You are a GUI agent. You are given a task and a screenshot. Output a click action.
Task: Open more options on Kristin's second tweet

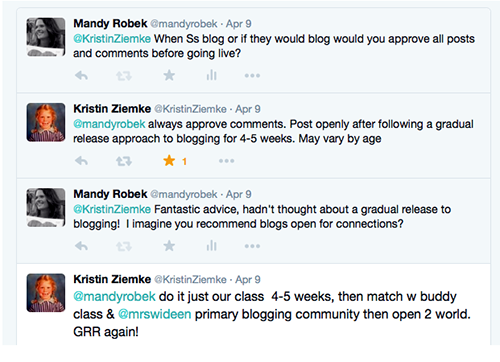click(x=226, y=161)
